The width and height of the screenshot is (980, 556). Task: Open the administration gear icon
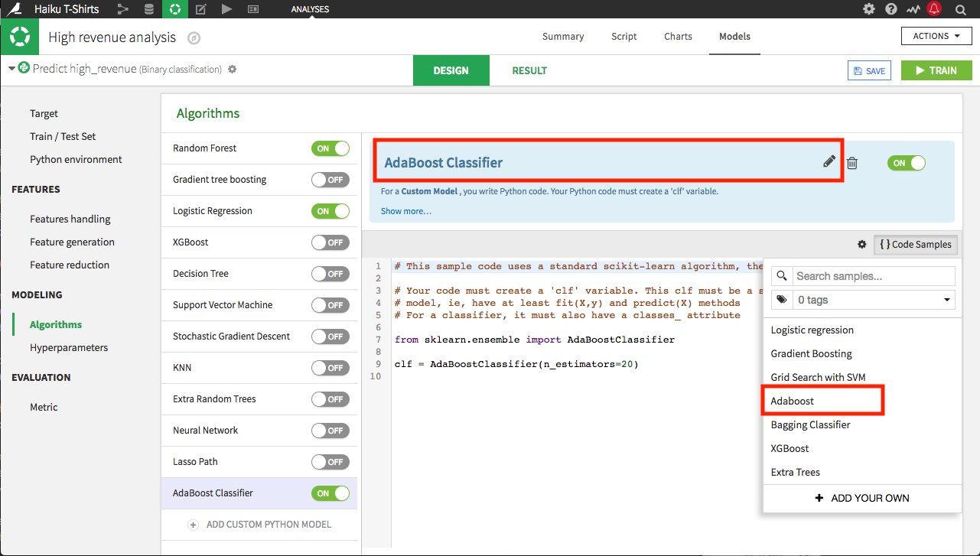point(868,9)
